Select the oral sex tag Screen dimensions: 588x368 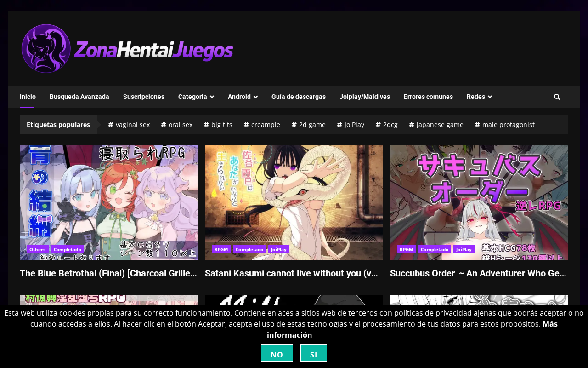177,125
